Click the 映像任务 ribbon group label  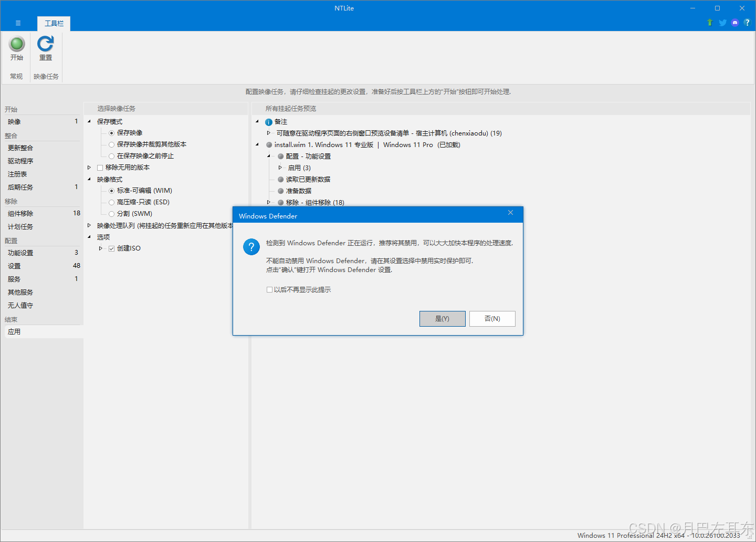46,77
